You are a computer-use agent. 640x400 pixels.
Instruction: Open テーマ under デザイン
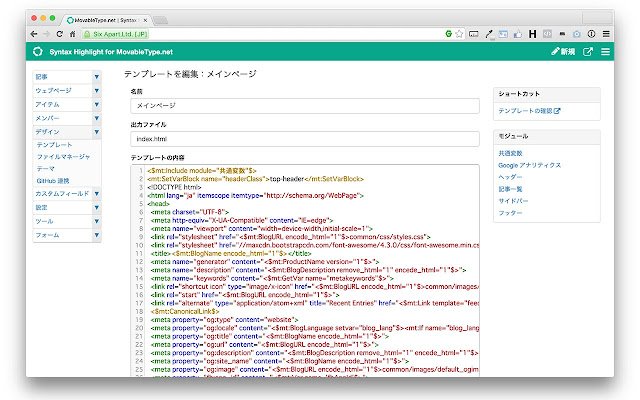click(45, 169)
